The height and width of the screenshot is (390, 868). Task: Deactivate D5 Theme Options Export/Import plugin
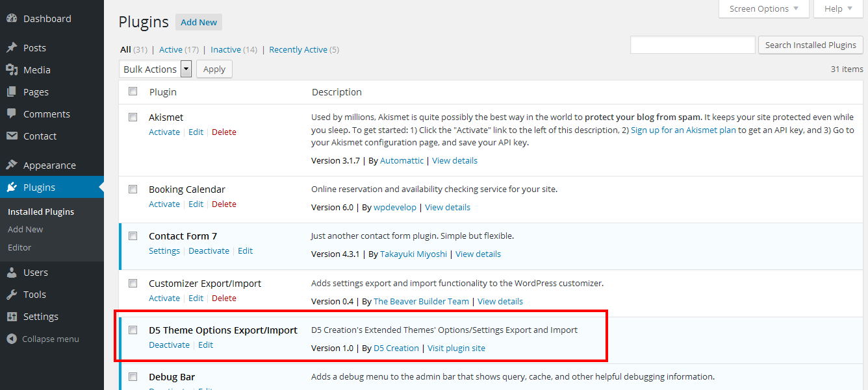pos(169,345)
